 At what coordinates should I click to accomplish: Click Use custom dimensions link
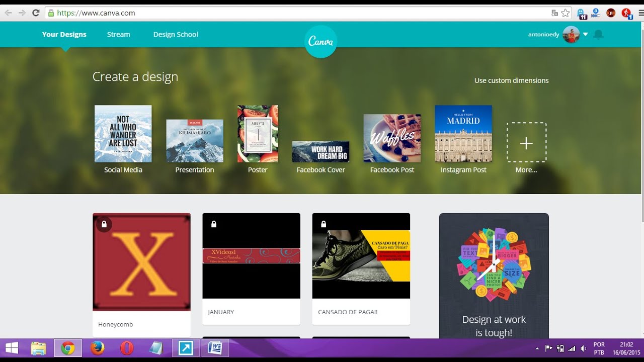tap(511, 80)
